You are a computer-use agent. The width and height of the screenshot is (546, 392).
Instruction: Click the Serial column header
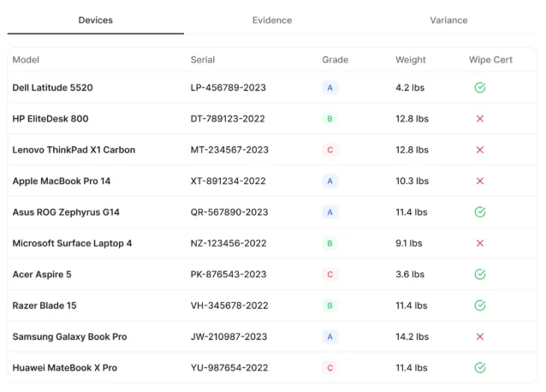[x=203, y=60]
